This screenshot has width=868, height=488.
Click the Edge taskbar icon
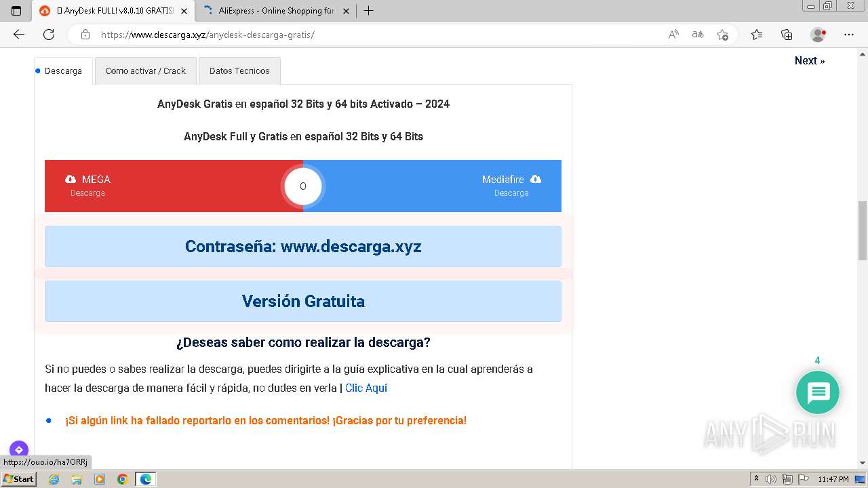146,479
